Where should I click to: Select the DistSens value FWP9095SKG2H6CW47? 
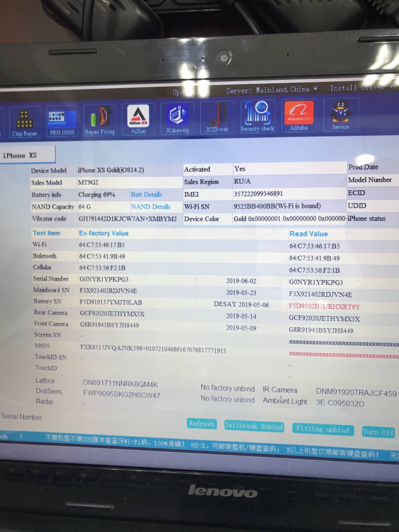pos(122,395)
